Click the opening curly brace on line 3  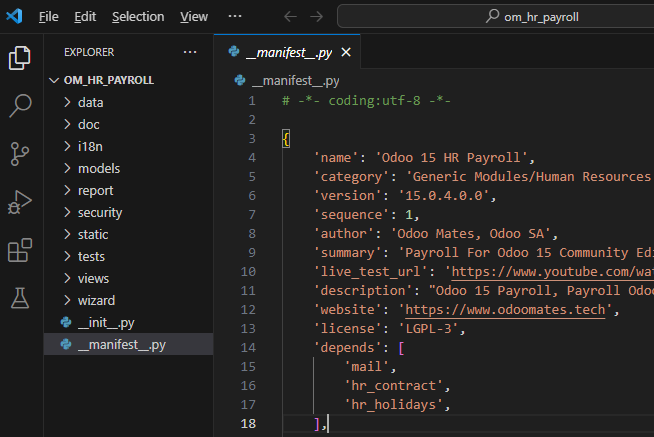pos(286,138)
